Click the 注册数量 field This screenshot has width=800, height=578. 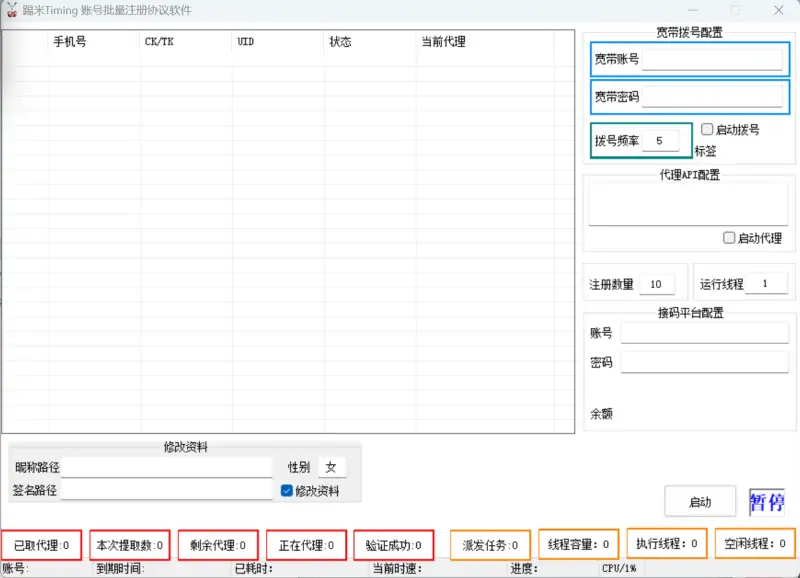click(656, 283)
